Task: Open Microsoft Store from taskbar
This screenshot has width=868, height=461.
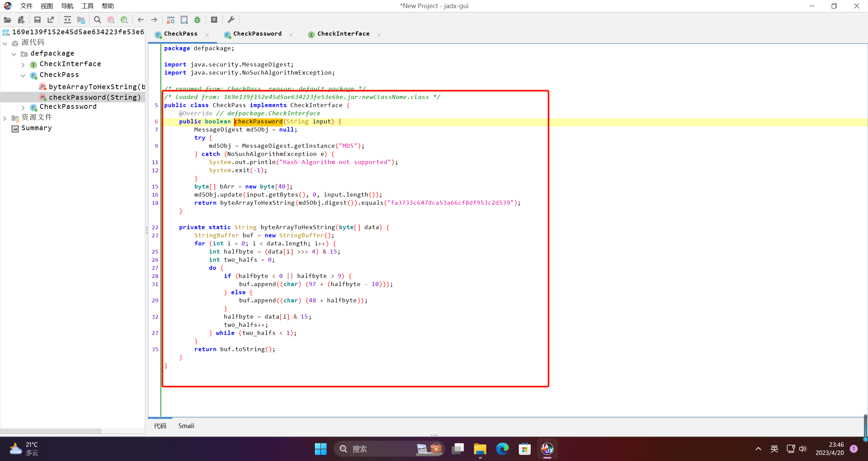Action: pos(525,449)
